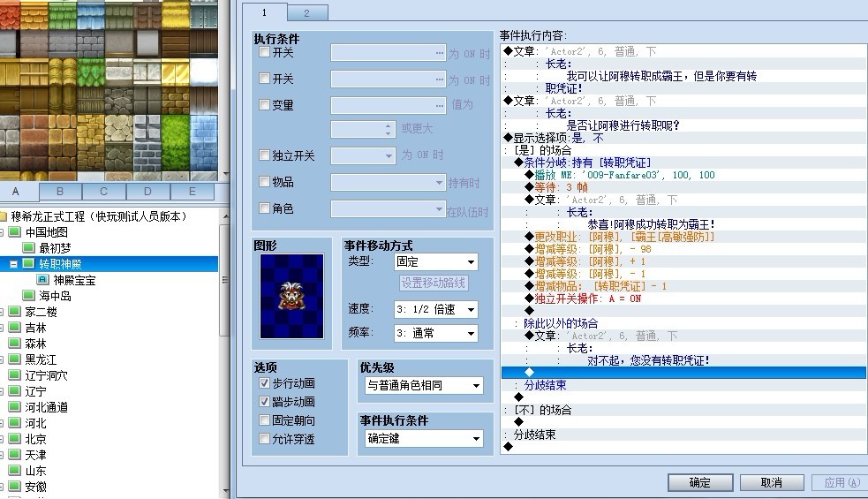Click the first 开关 selection field
Image resolution: width=868 pixels, height=499 pixels.
click(x=388, y=53)
